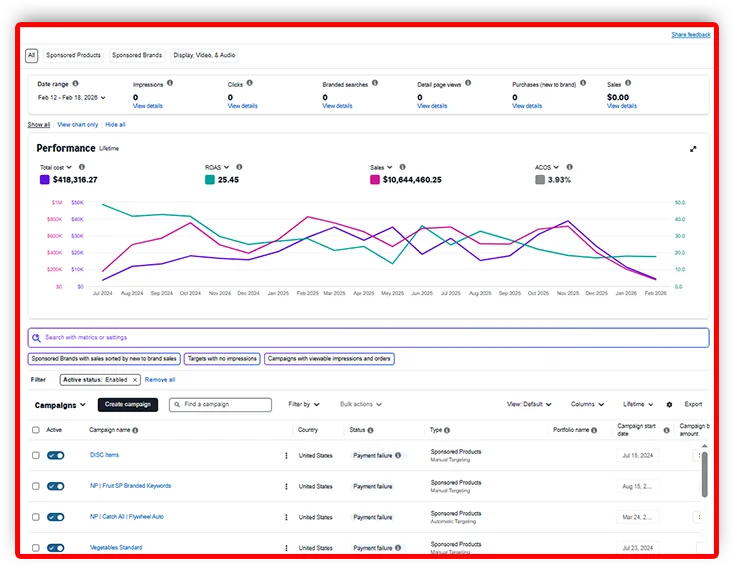The height and width of the screenshot is (568, 735).
Task: Open info icon next to Clicks
Action: [250, 83]
